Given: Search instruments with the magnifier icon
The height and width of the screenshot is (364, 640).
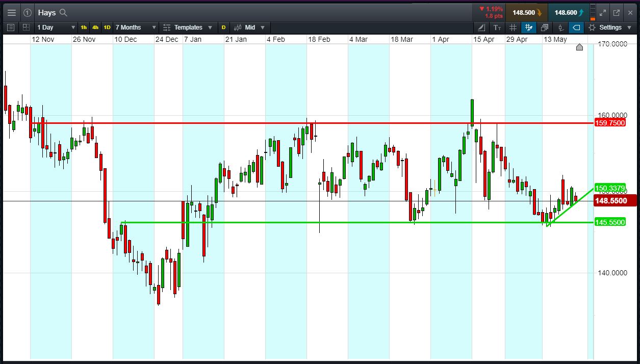Looking at the screenshot, I should pyautogui.click(x=63, y=13).
